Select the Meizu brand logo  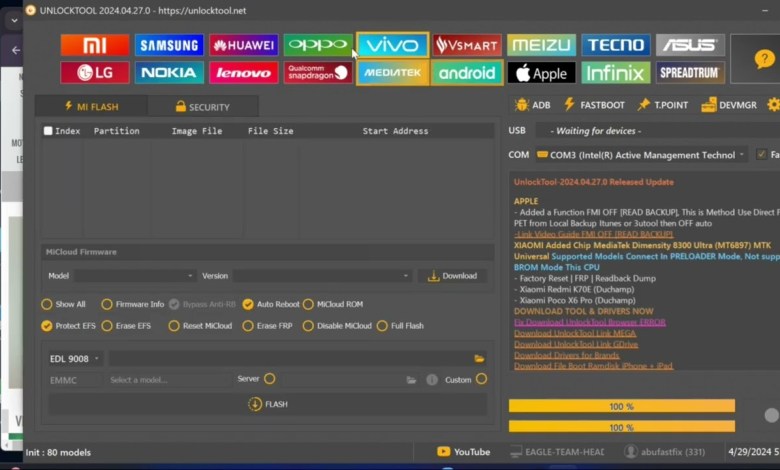[541, 45]
